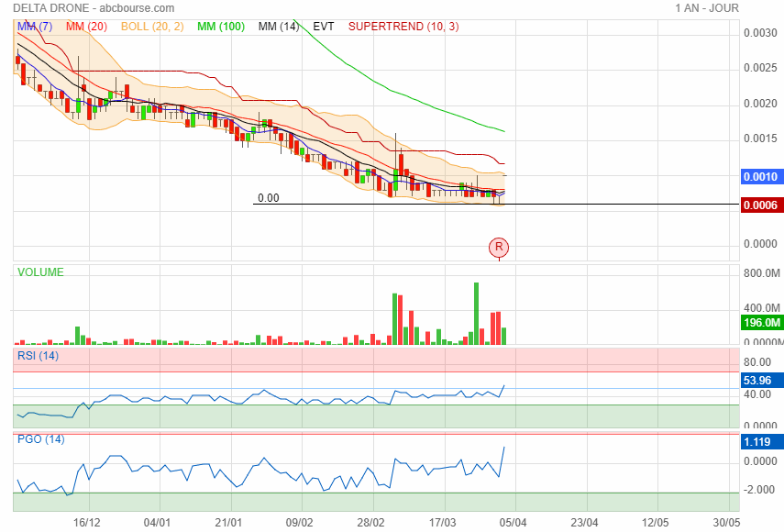
Task: Click the RSI (14) panel label
Action: pos(38,356)
